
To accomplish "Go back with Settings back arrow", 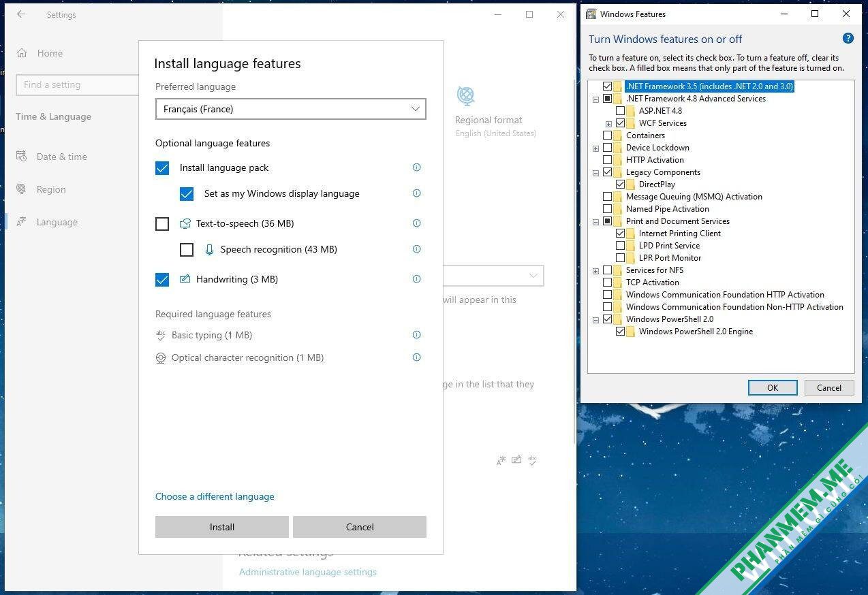I will (21, 14).
